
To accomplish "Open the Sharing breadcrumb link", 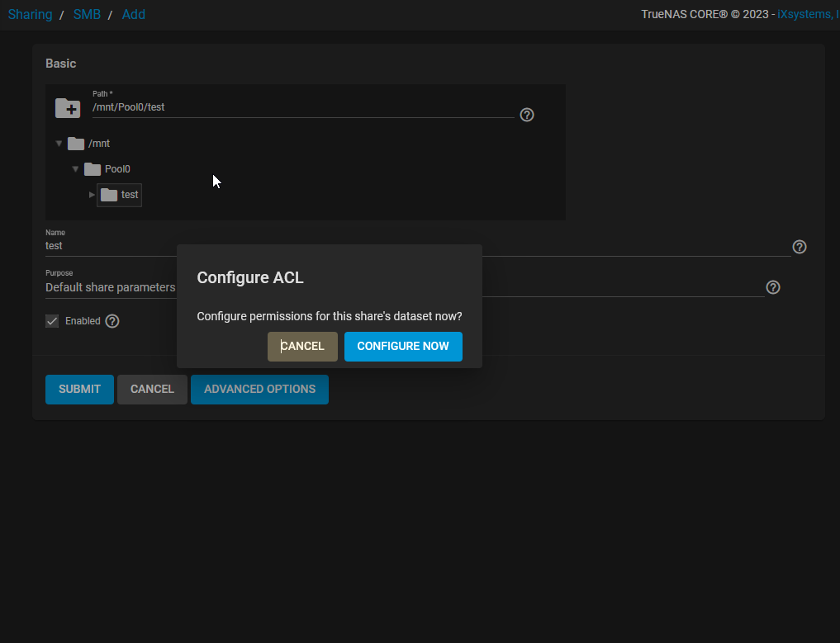I will pos(30,14).
